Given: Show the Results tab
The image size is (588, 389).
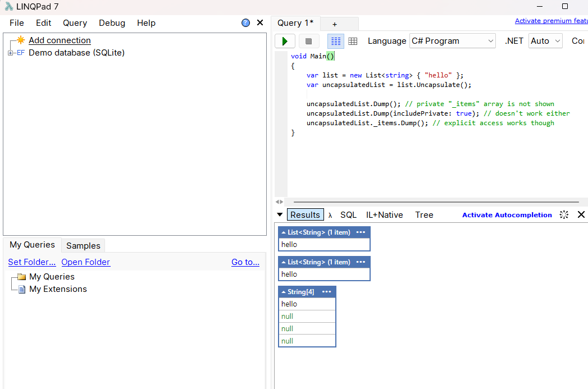Looking at the screenshot, I should [306, 215].
